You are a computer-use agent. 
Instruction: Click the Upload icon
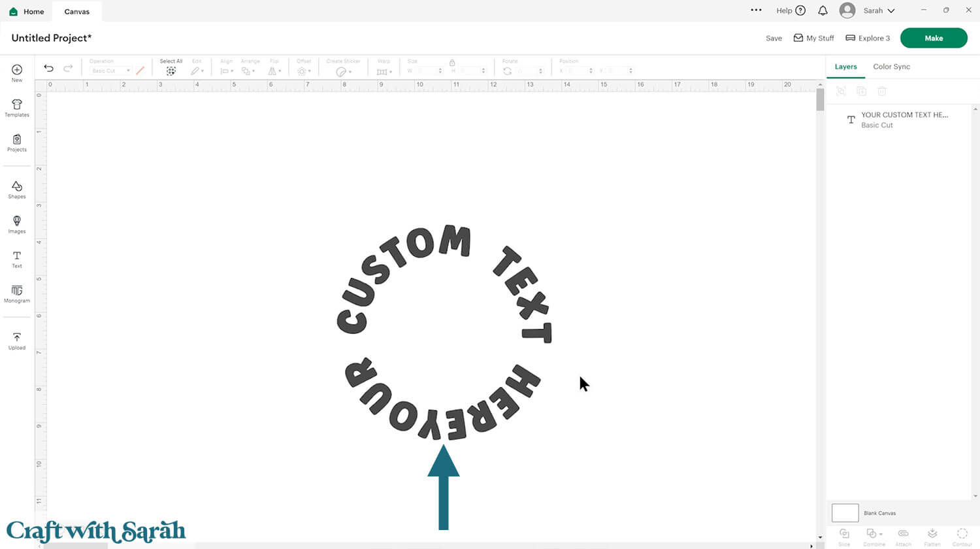17,337
